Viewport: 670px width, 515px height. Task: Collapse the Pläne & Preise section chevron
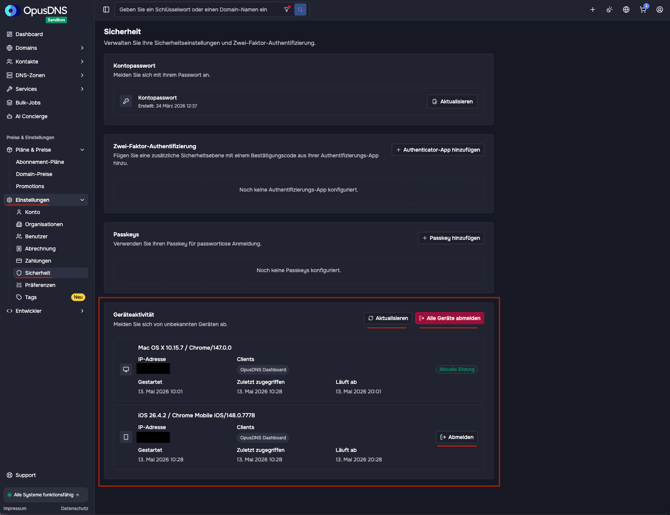[x=82, y=150]
